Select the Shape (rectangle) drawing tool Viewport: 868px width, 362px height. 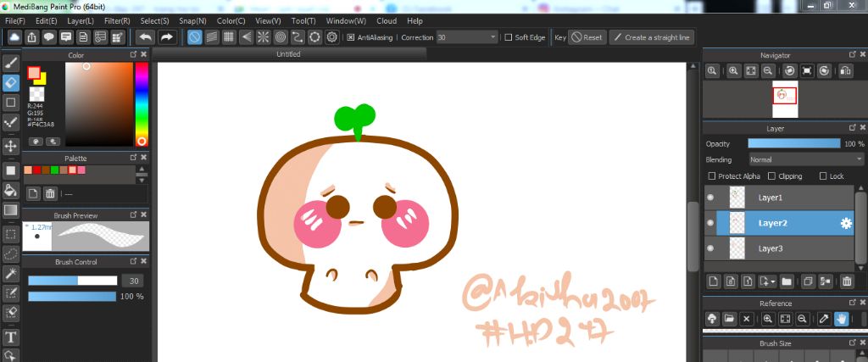11,103
